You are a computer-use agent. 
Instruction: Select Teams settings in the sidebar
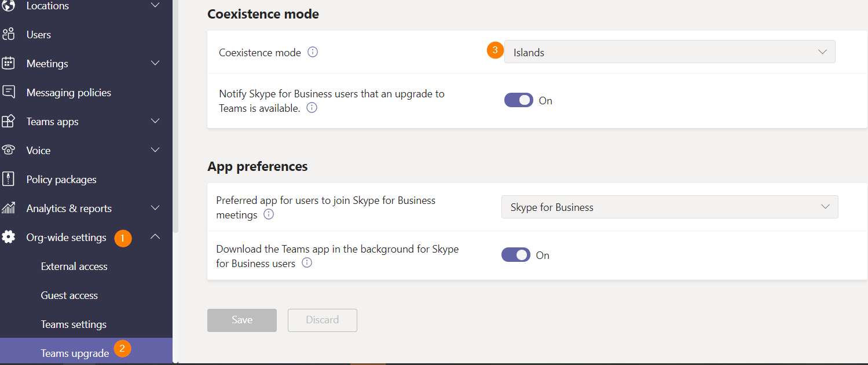coord(74,324)
